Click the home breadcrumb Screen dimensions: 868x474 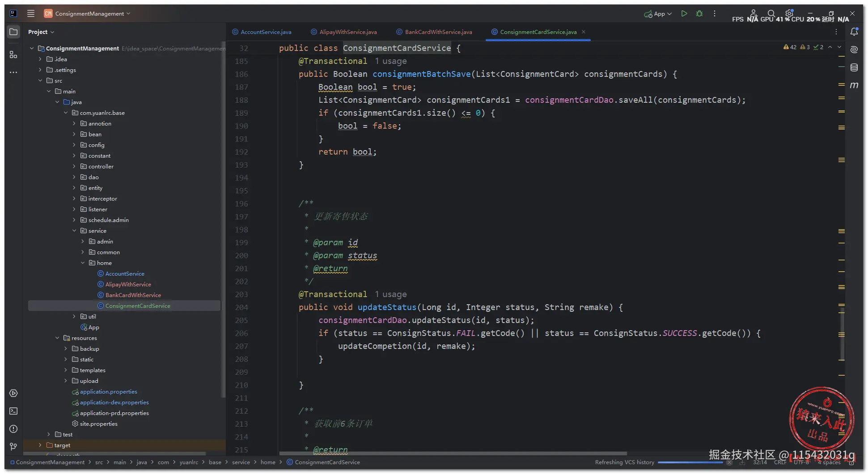click(x=268, y=462)
